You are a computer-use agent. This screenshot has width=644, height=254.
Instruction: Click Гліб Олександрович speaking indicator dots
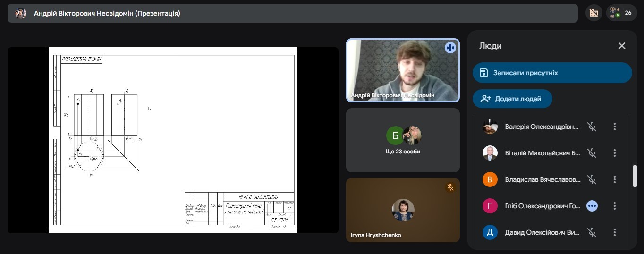click(592, 206)
